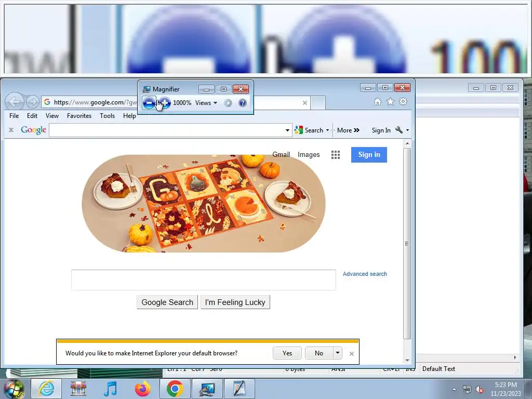Focus the Google Toolbar search box
This screenshot has height=399, width=532.
pos(166,130)
